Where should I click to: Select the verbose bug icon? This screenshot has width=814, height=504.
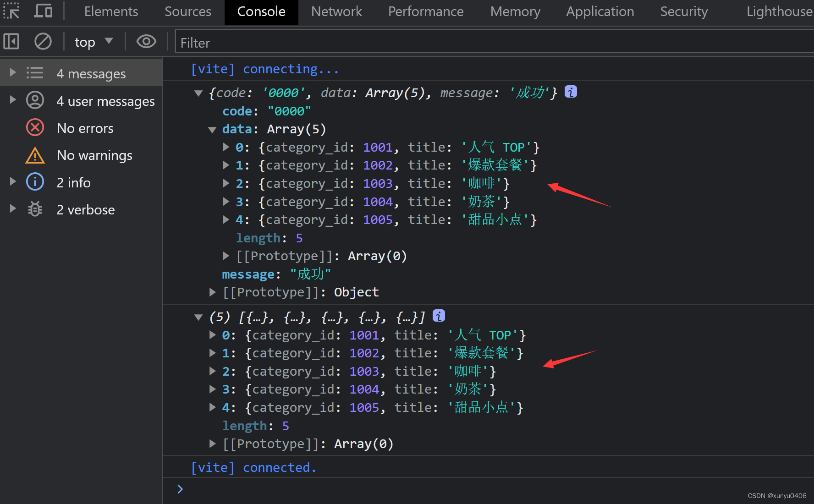[35, 209]
